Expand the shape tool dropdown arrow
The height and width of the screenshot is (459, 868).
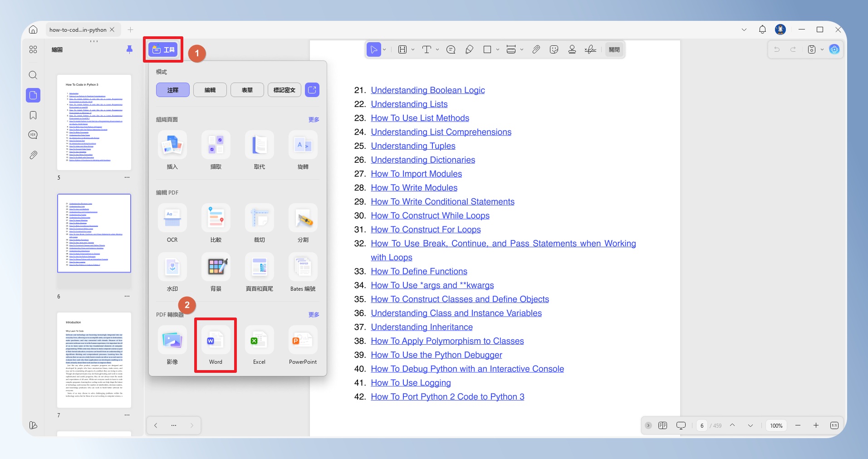(x=498, y=49)
